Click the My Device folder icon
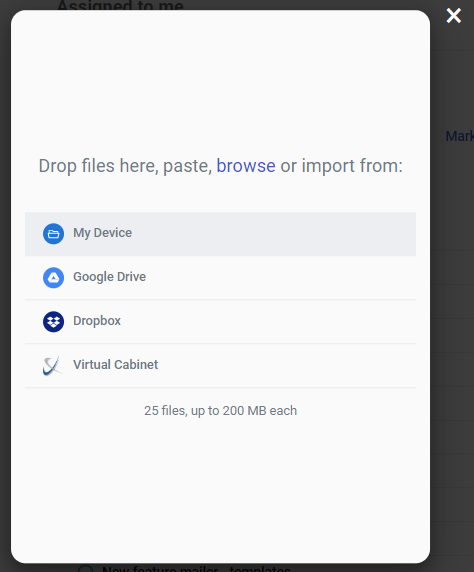This screenshot has height=572, width=474. (53, 233)
